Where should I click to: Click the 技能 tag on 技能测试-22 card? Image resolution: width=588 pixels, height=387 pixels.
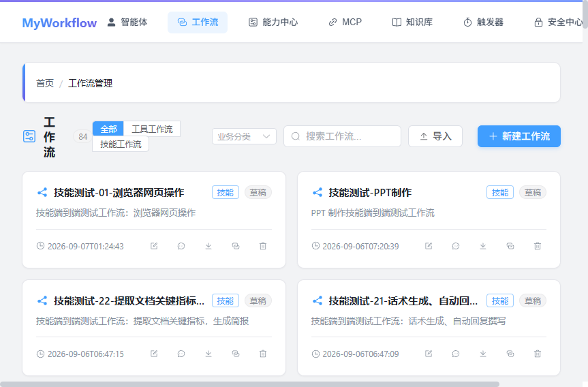coord(226,300)
